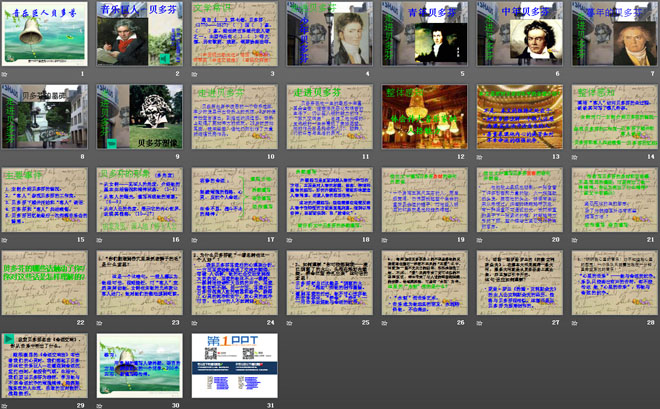This screenshot has height=409, width=660.
Task: Click the animation star icon under slide 3
Action: (194, 74)
